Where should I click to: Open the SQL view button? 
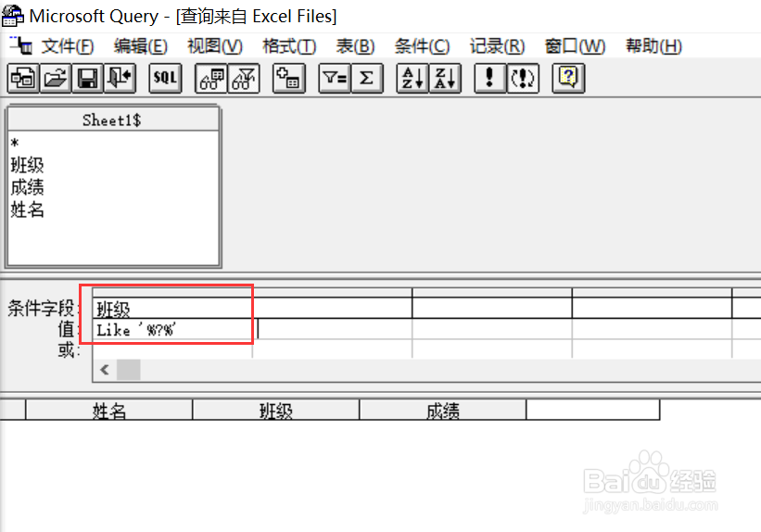coord(165,78)
